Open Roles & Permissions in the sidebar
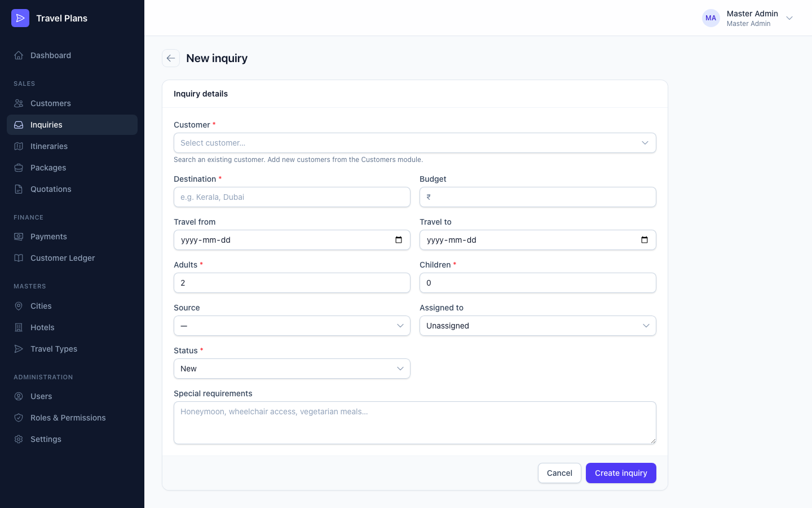The height and width of the screenshot is (508, 812). click(x=72, y=418)
